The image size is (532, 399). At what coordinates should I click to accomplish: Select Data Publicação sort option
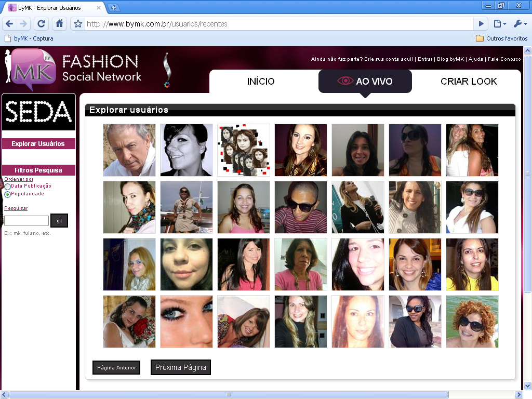[x=8, y=187]
